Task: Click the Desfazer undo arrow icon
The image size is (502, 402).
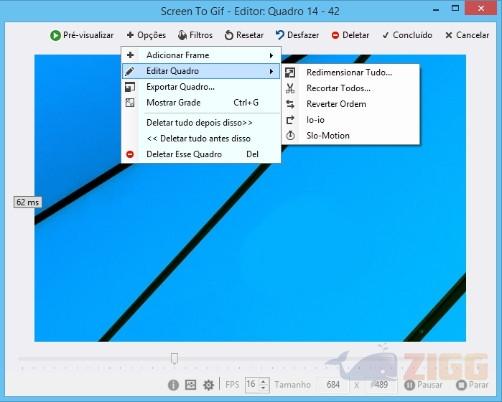Action: 280,35
